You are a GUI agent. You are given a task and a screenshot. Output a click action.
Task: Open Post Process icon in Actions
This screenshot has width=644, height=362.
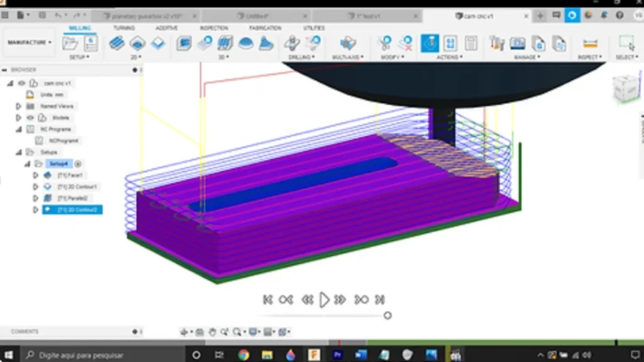tap(471, 43)
